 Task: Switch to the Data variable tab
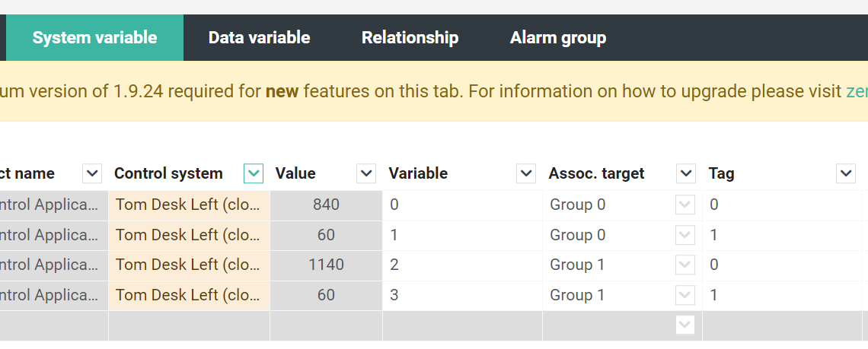(x=259, y=37)
